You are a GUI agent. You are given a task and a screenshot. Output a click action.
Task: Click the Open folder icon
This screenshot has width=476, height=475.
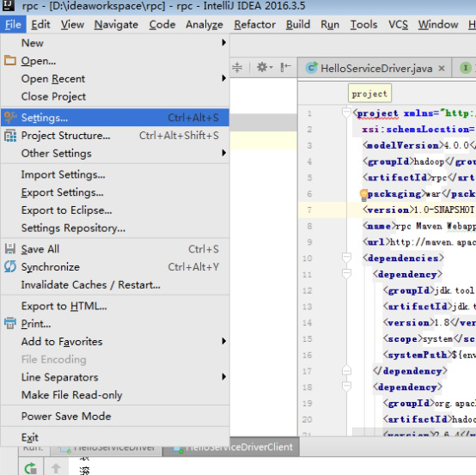click(10, 60)
